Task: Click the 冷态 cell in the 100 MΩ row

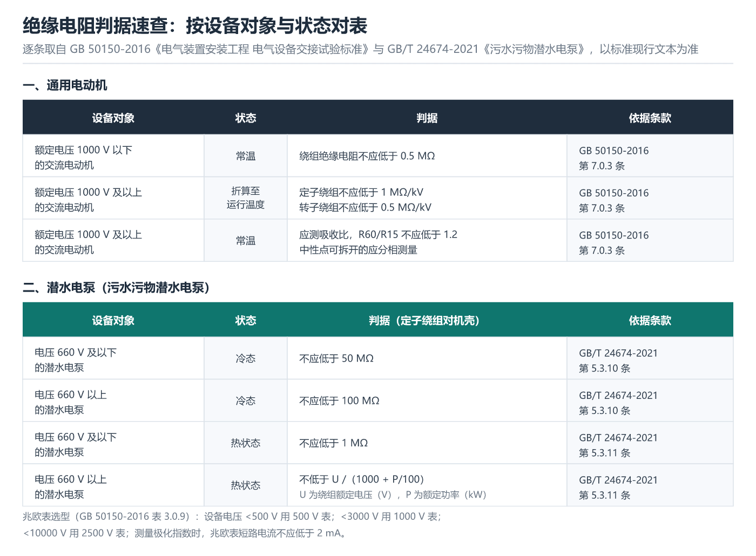Action: [x=246, y=401]
